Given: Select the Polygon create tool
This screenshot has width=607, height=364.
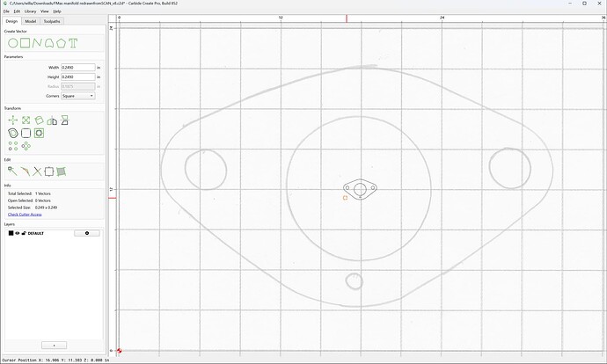Looking at the screenshot, I should [x=62, y=43].
